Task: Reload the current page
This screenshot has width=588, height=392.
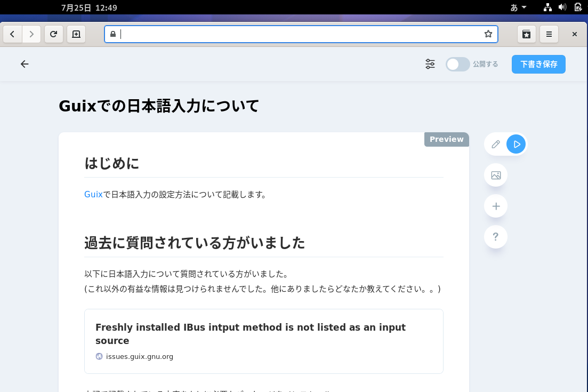Action: pyautogui.click(x=54, y=34)
